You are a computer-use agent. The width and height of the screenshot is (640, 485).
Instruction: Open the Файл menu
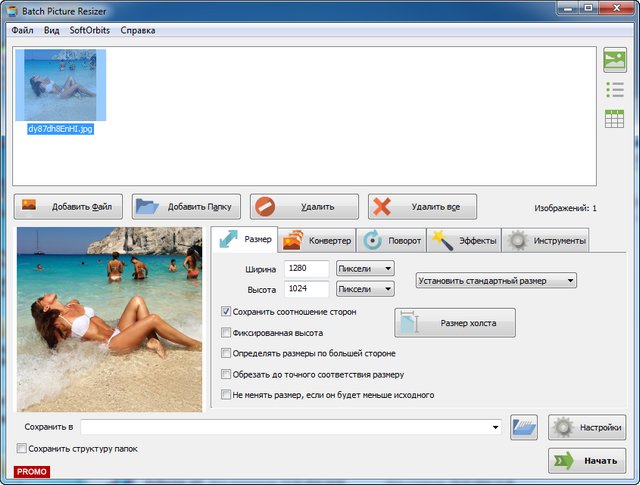(x=22, y=30)
